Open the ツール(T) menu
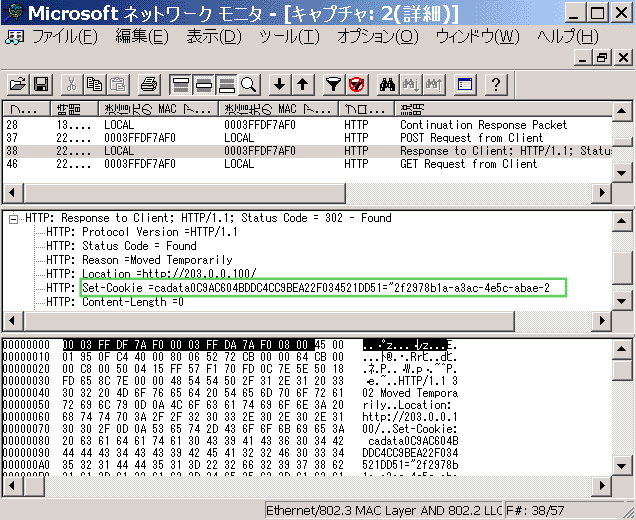Screen dimensions: 636x520 coord(289,37)
